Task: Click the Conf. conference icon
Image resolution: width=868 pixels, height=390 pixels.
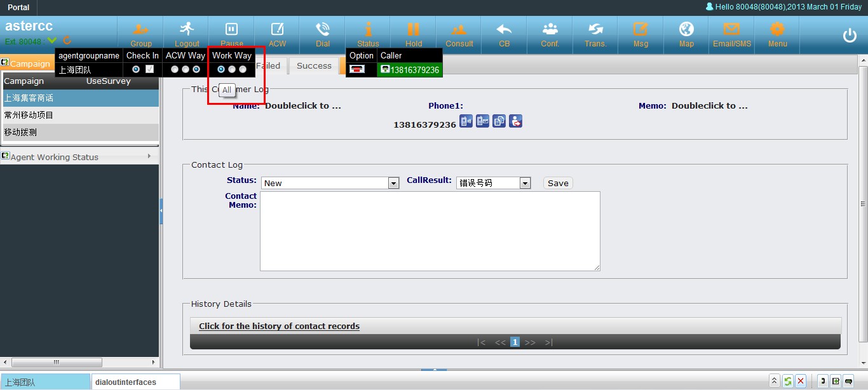Action: tap(550, 30)
